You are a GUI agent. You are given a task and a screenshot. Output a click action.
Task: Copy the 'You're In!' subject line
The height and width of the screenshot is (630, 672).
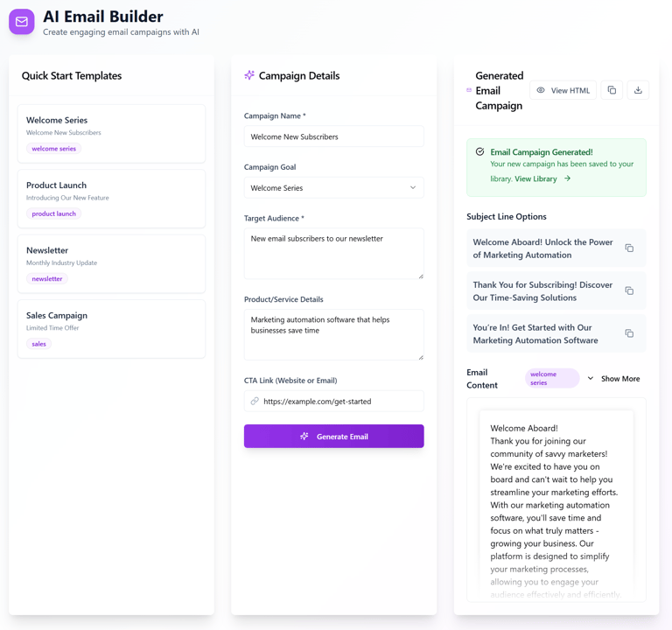click(629, 333)
